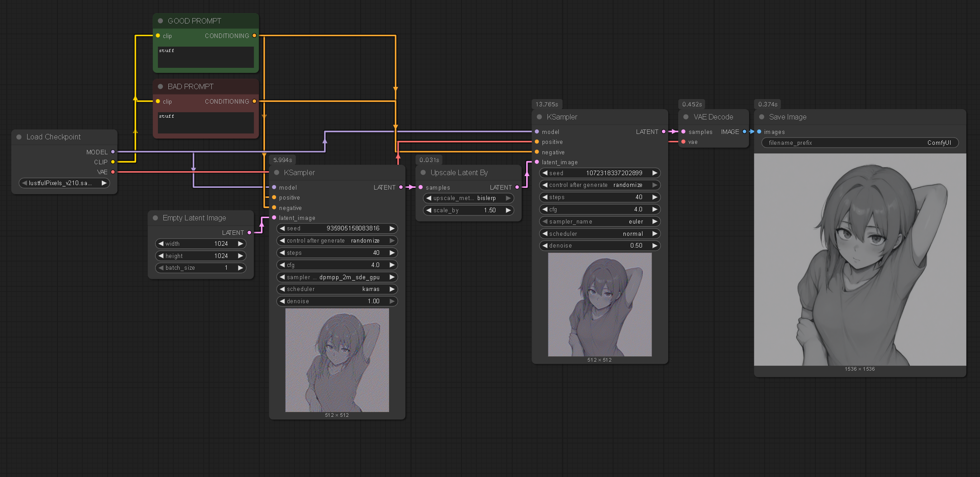The height and width of the screenshot is (477, 980).
Task: Click the samples input socket on VAE Decode
Action: pos(684,132)
